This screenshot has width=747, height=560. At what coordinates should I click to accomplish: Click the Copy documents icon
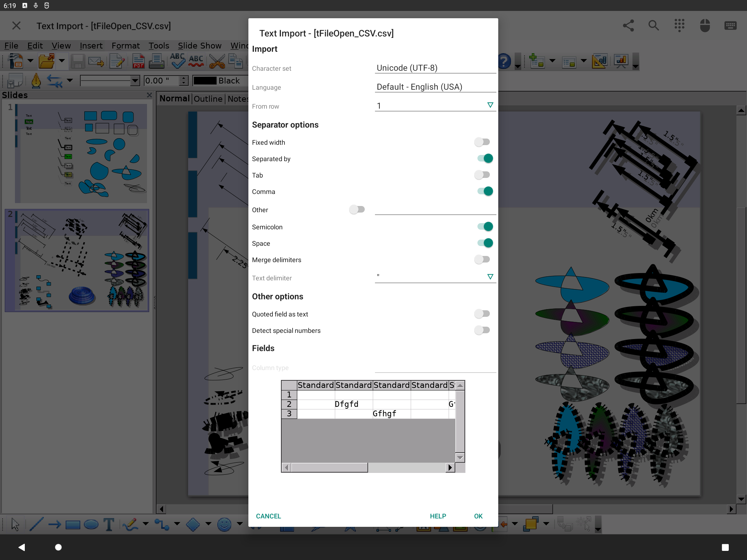236,61
